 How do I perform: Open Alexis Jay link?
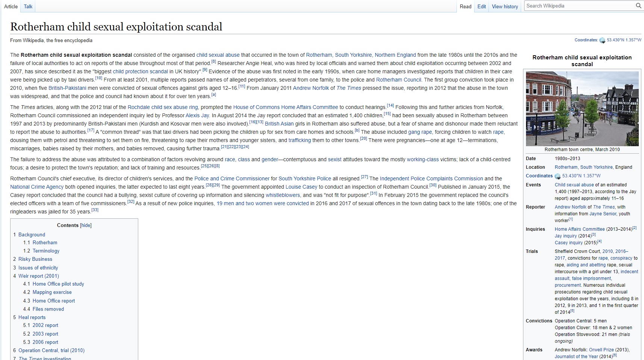197,115
